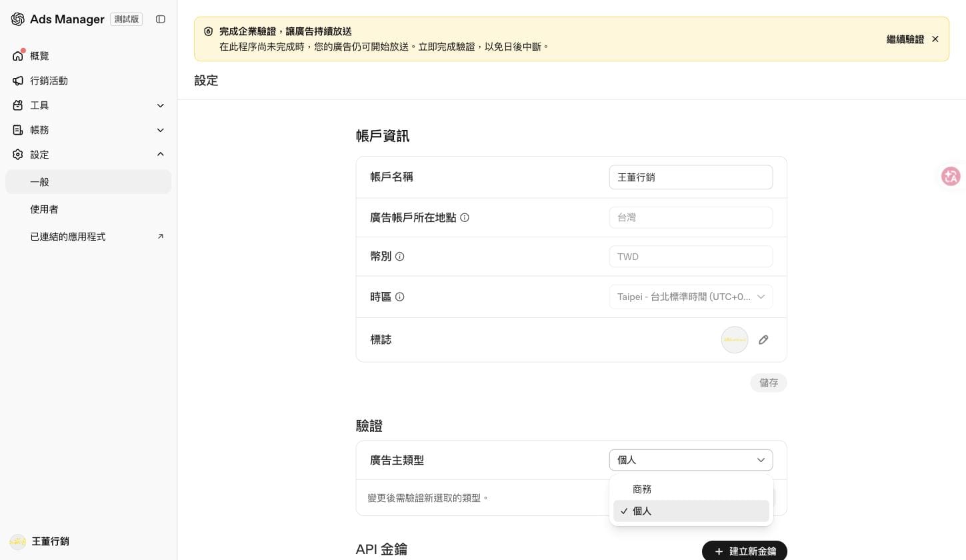
Task: Click the 台灣 location field
Action: (x=691, y=217)
